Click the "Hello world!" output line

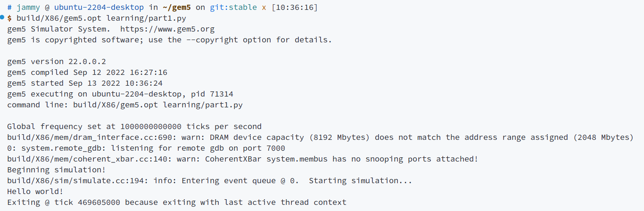point(35,192)
